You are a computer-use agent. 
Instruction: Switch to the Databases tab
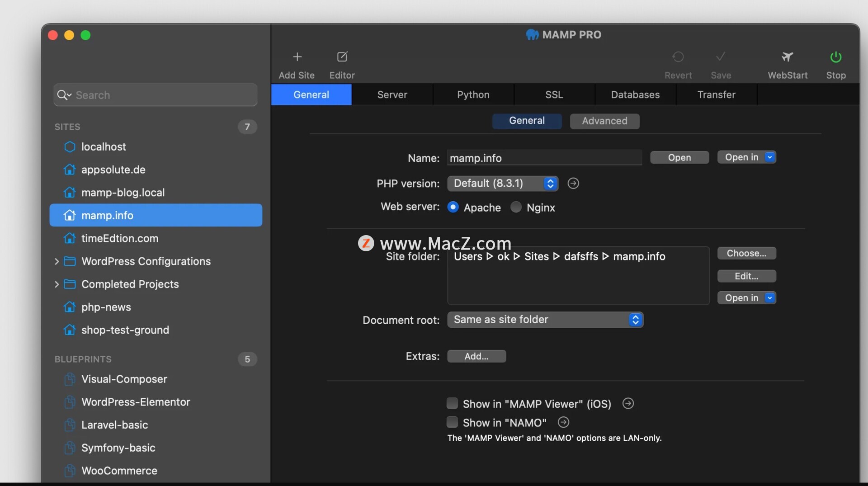click(635, 94)
